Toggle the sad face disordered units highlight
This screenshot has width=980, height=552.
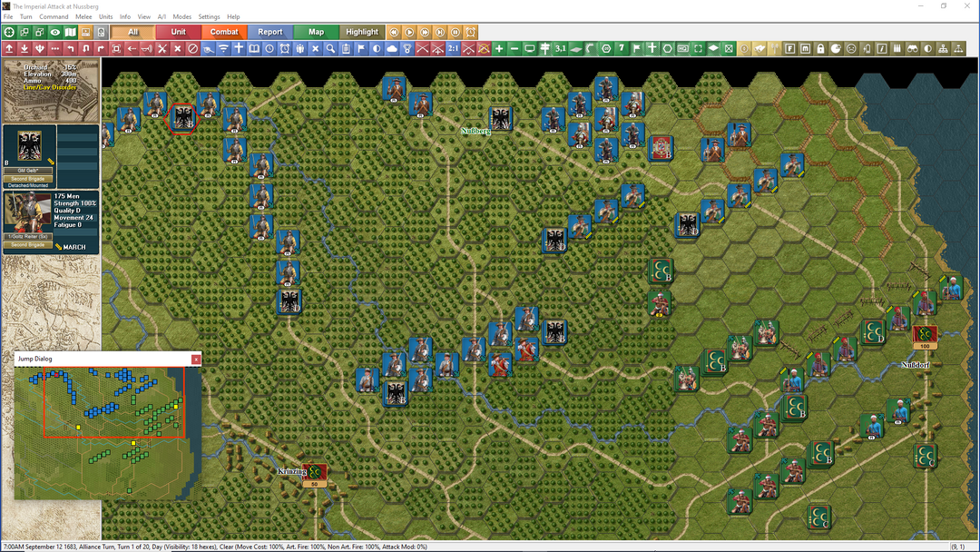coord(851,48)
